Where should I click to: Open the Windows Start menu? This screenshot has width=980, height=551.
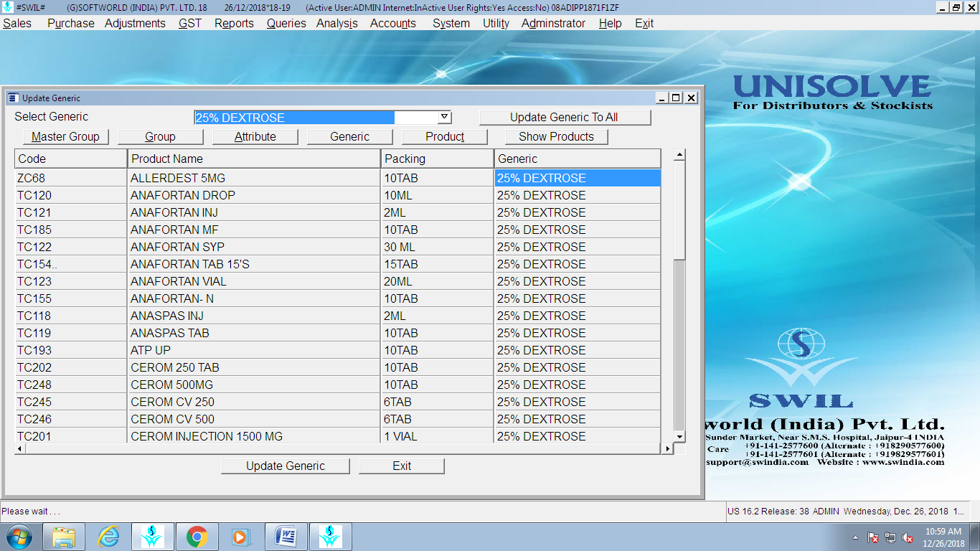(18, 536)
